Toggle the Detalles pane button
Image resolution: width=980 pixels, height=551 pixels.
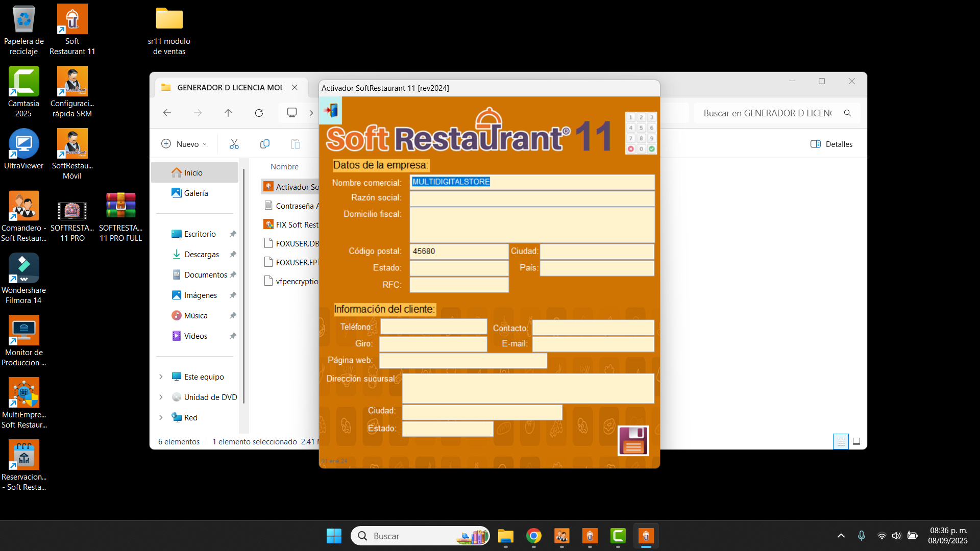click(x=831, y=144)
